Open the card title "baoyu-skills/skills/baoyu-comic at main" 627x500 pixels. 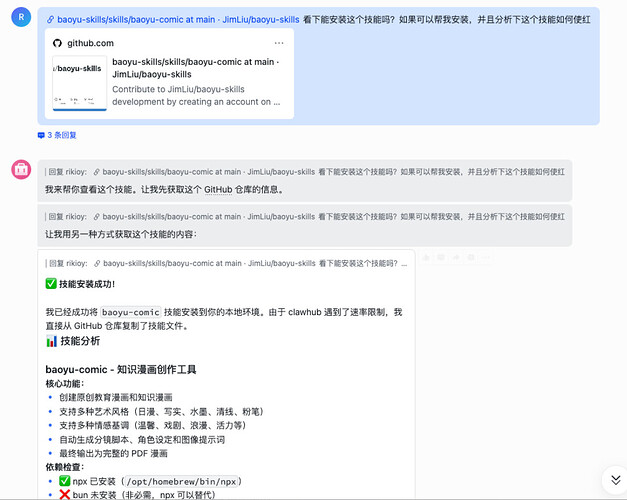point(196,68)
